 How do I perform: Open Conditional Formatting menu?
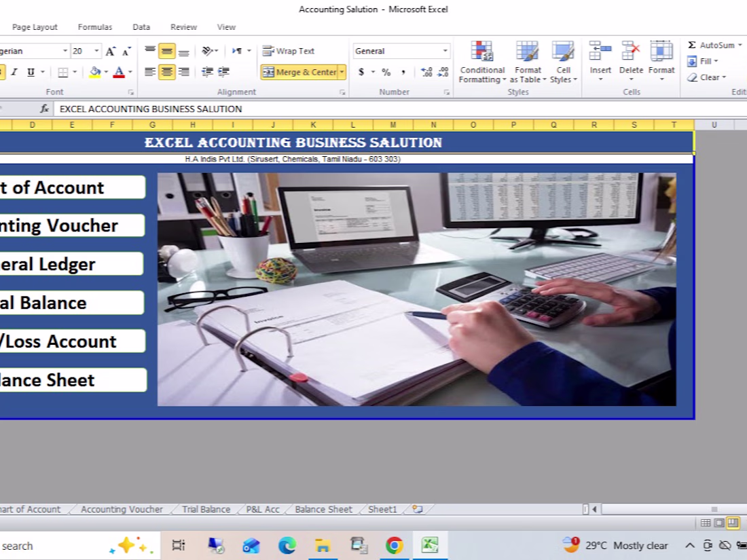(482, 62)
